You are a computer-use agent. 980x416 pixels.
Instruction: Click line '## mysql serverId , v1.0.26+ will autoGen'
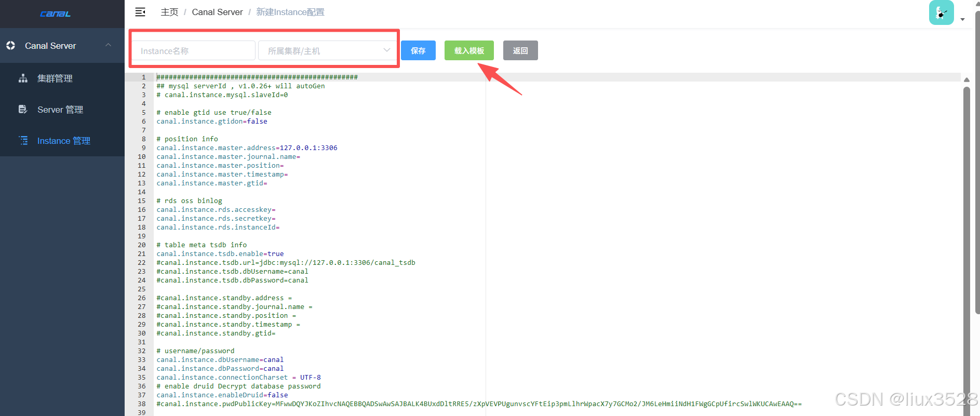[x=240, y=86]
